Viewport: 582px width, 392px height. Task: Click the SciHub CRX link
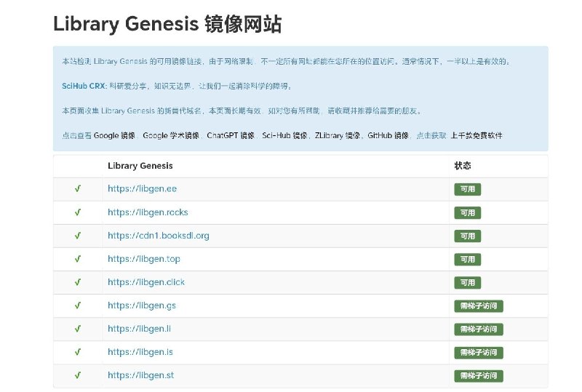coord(84,86)
